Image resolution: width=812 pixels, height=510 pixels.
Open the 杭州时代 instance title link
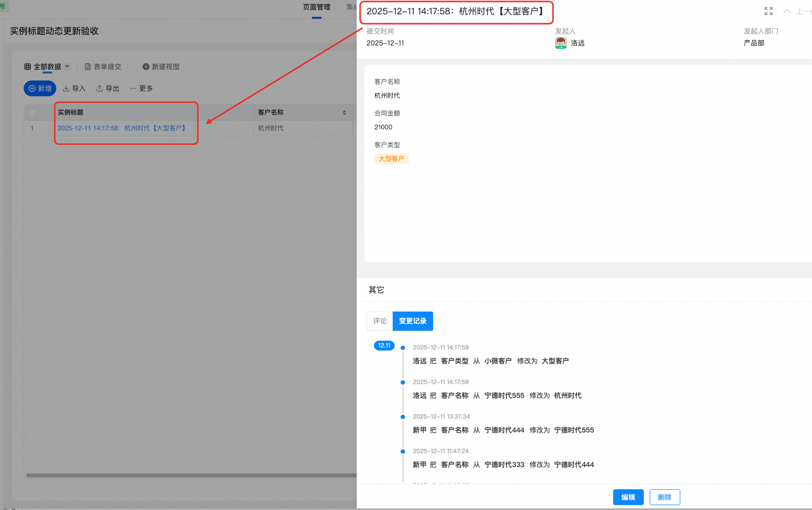[121, 128]
